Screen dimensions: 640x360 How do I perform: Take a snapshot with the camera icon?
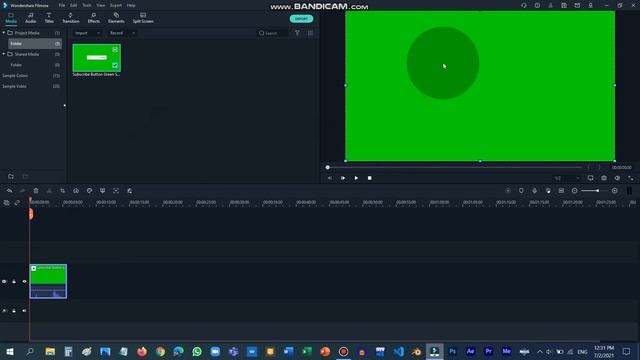[604, 178]
